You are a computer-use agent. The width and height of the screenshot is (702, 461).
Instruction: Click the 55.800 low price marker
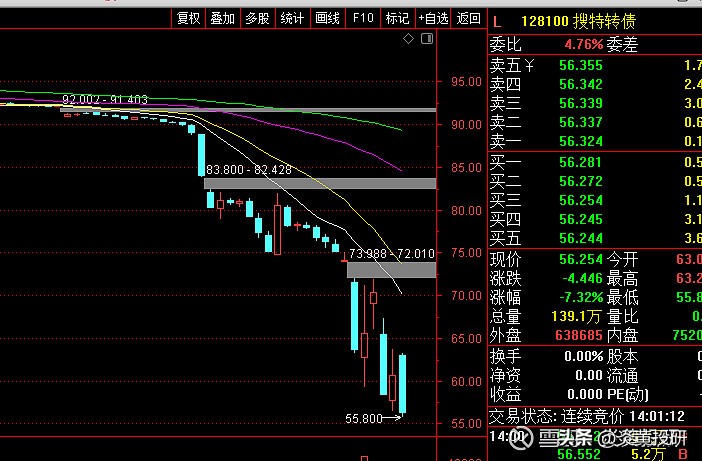point(364,418)
